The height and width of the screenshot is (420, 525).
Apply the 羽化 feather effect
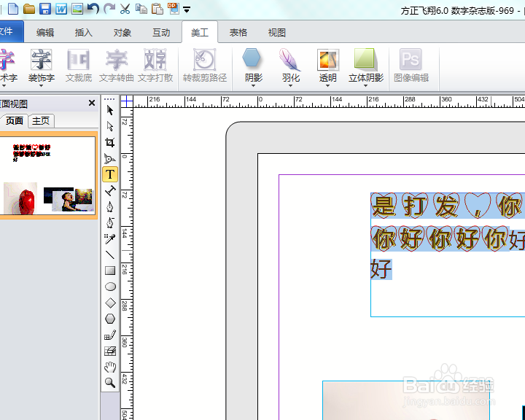(x=290, y=66)
